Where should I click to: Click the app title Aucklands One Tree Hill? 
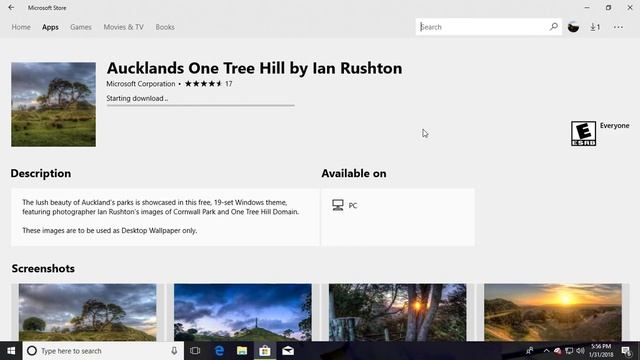[254, 68]
